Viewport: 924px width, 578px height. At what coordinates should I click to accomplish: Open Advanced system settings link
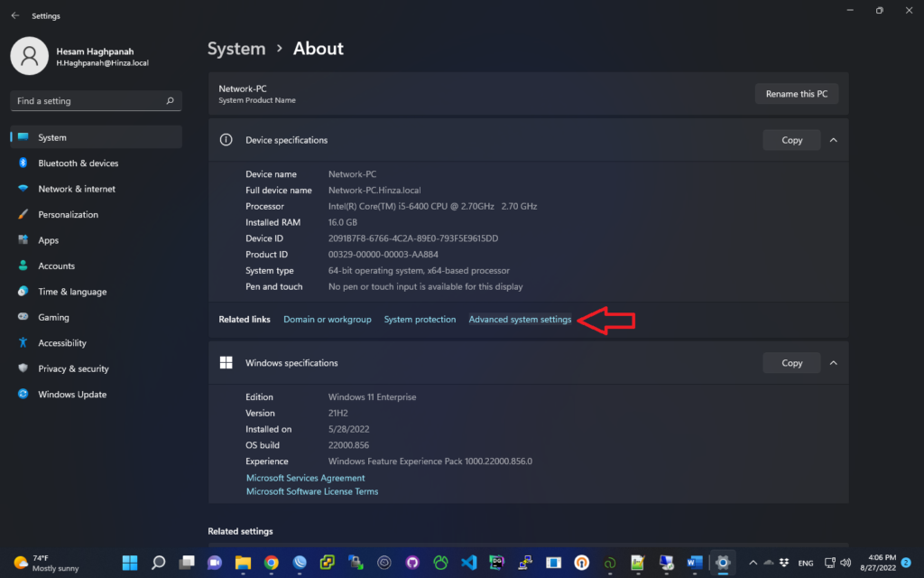(520, 320)
